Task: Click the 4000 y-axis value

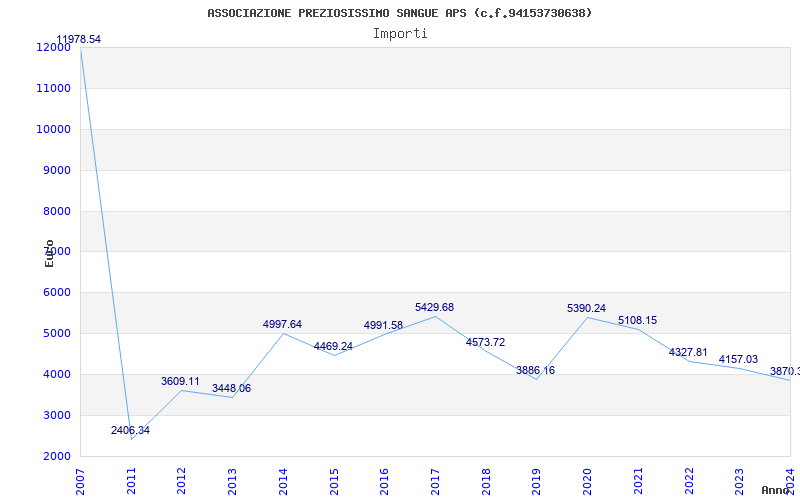Action: (56, 374)
